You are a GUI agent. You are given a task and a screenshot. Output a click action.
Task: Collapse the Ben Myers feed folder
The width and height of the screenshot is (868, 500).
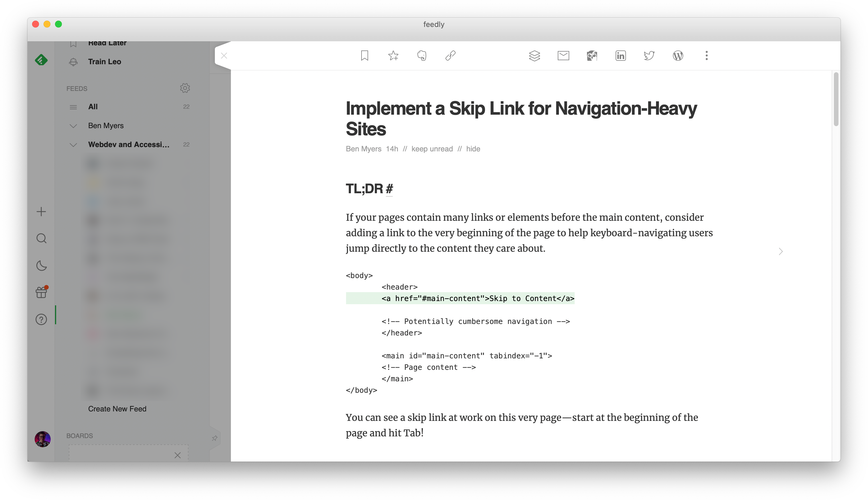[x=73, y=126]
